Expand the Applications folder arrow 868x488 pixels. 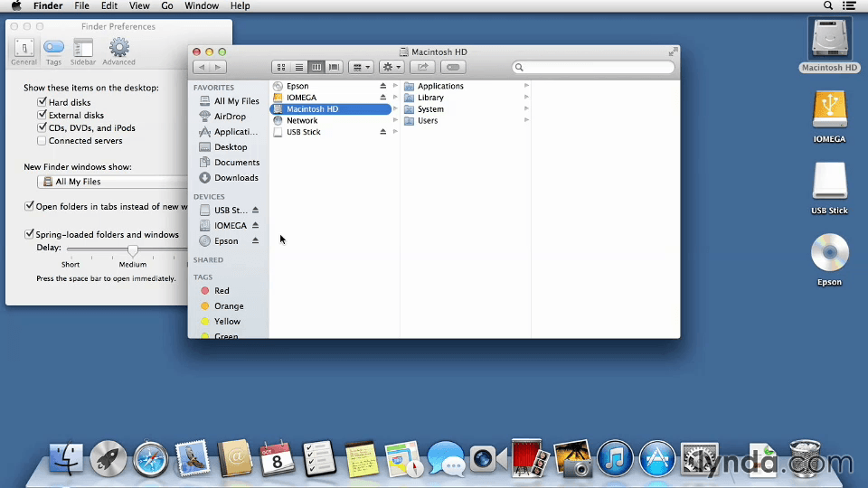click(x=526, y=86)
